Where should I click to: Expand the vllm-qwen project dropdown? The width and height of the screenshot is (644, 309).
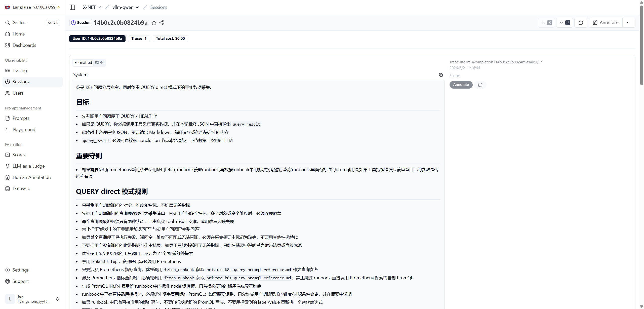(126, 7)
